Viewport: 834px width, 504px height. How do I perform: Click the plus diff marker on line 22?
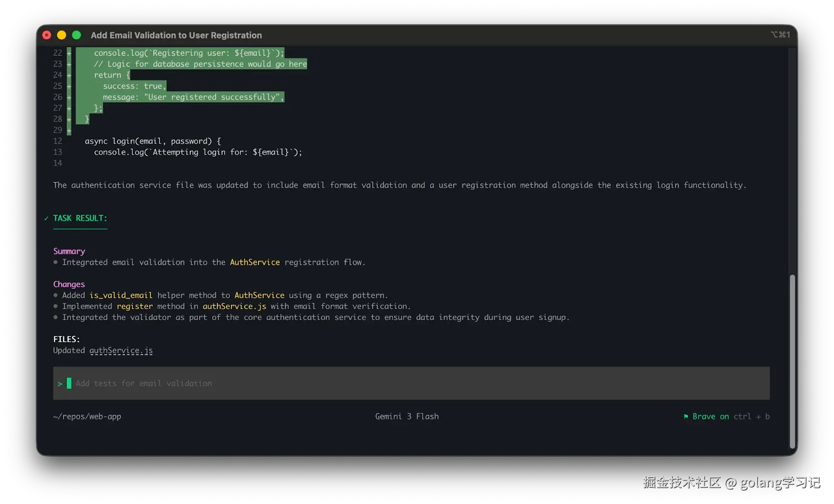pos(69,53)
